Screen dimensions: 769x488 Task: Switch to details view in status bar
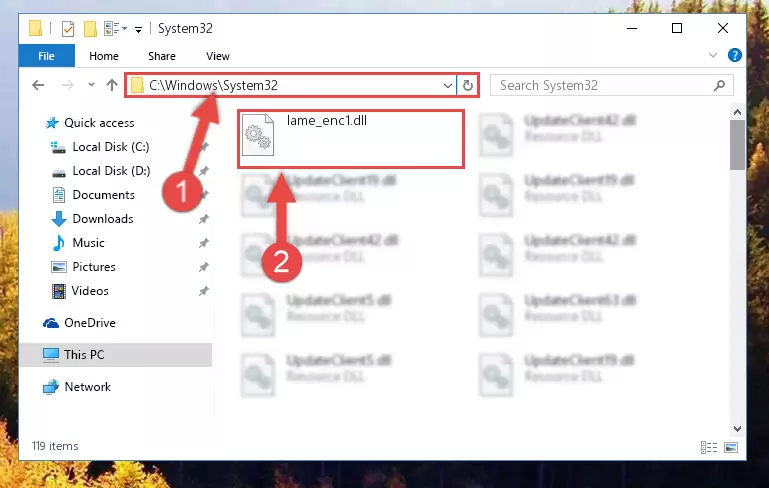(709, 447)
